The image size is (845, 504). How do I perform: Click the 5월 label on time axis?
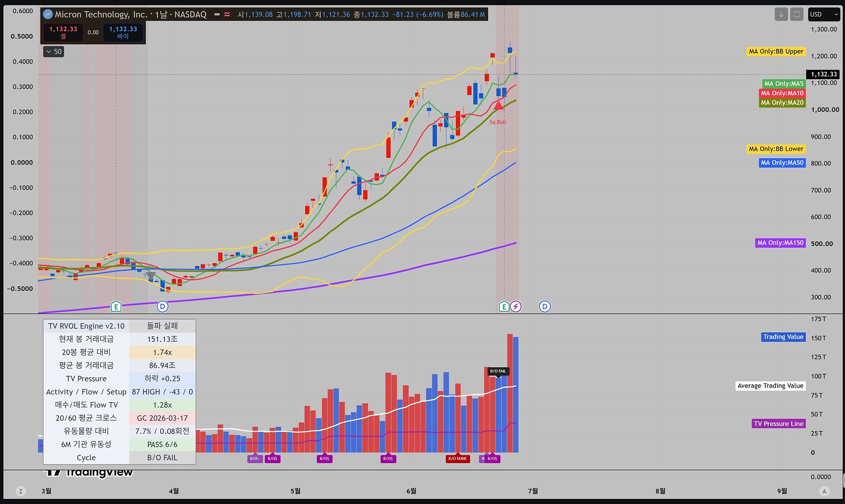296,491
